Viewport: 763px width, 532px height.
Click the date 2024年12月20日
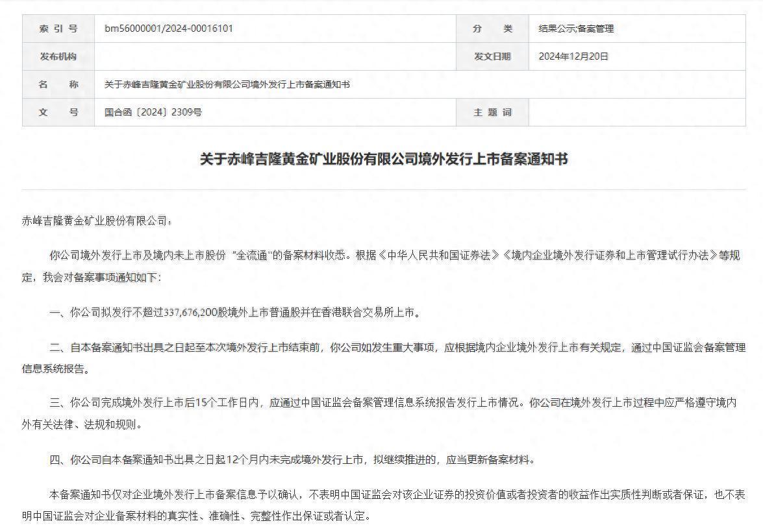coord(573,56)
